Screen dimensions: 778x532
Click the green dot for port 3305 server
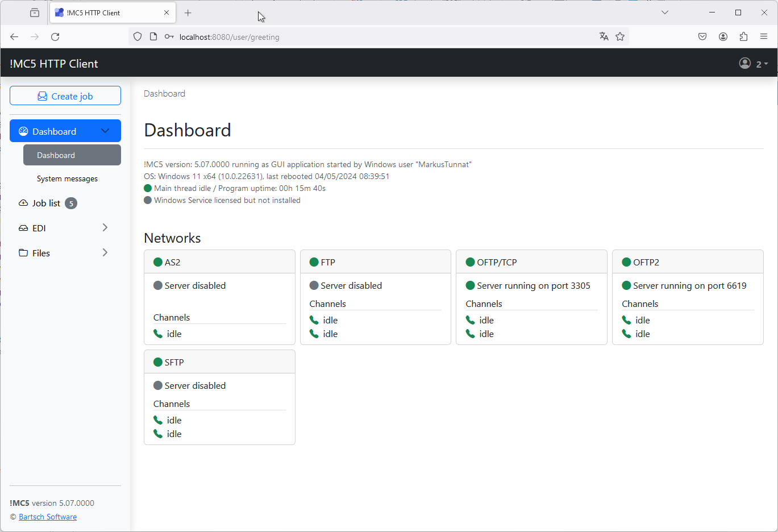pos(471,285)
